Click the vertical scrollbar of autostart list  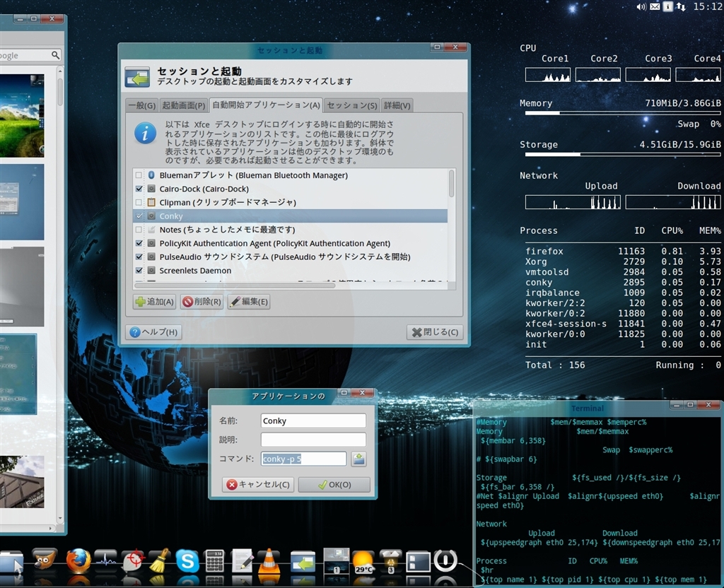[451, 184]
